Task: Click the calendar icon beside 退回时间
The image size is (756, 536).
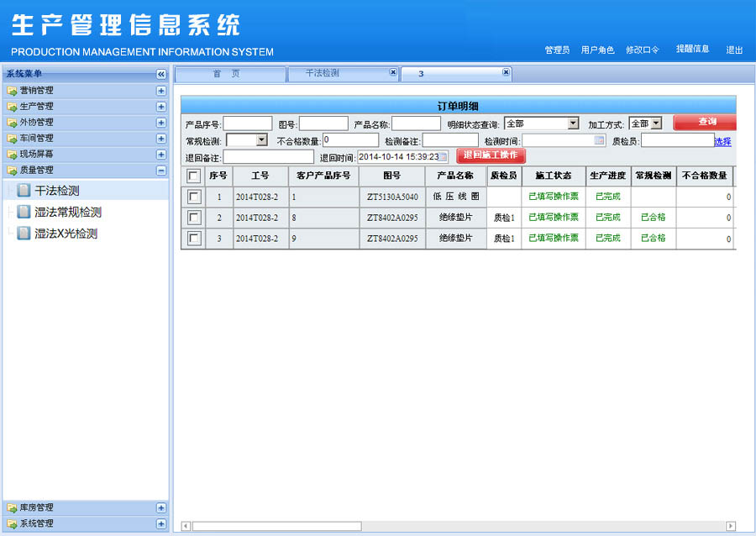Action: tap(444, 156)
